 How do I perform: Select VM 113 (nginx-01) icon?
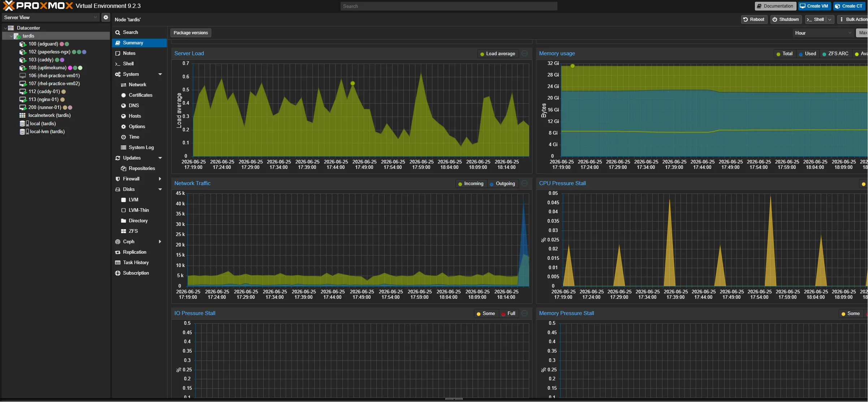[23, 100]
